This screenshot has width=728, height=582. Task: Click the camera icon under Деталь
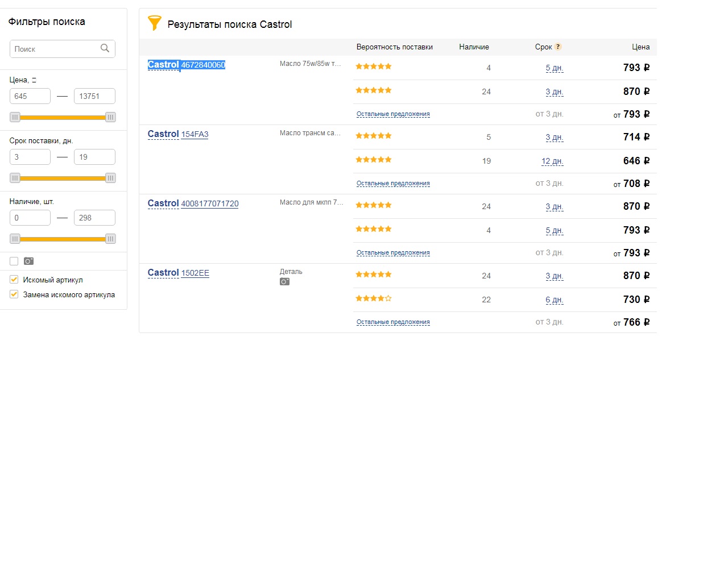(284, 281)
